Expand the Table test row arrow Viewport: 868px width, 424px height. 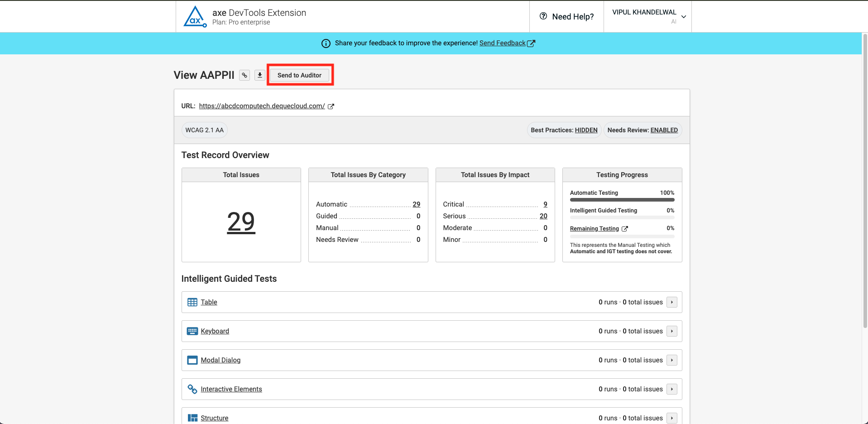pyautogui.click(x=672, y=302)
